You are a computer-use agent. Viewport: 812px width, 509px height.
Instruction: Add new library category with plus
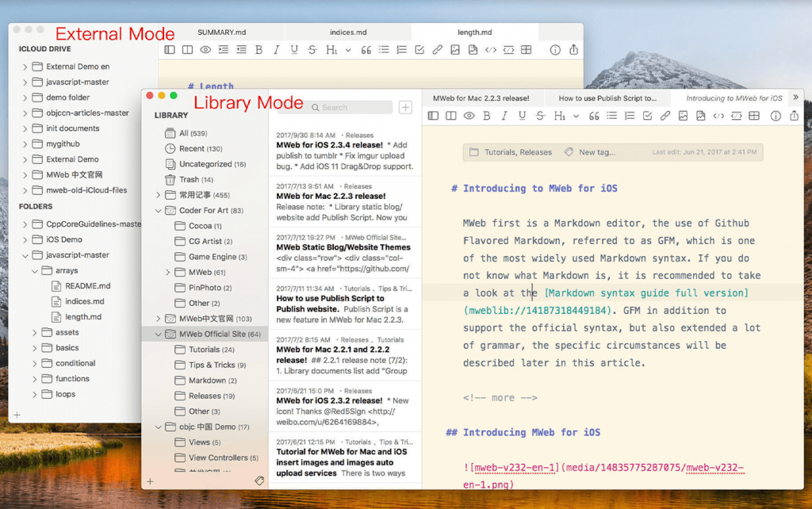(150, 481)
